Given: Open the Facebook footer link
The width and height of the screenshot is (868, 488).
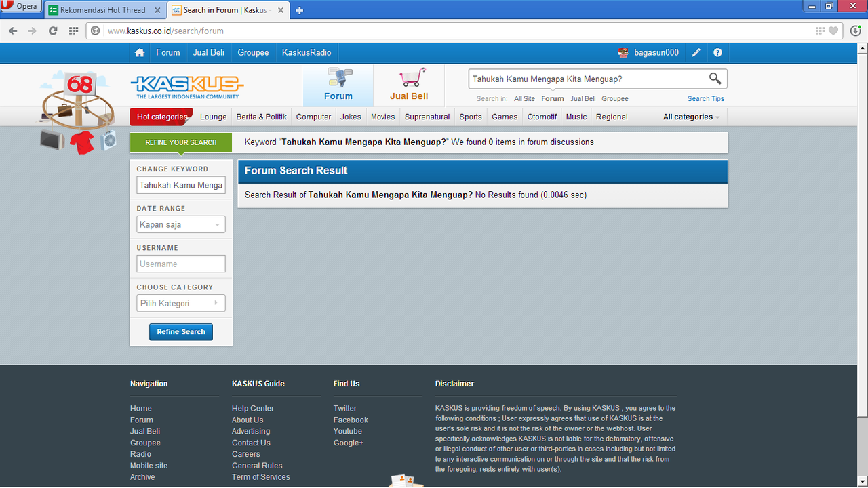Looking at the screenshot, I should 351,420.
